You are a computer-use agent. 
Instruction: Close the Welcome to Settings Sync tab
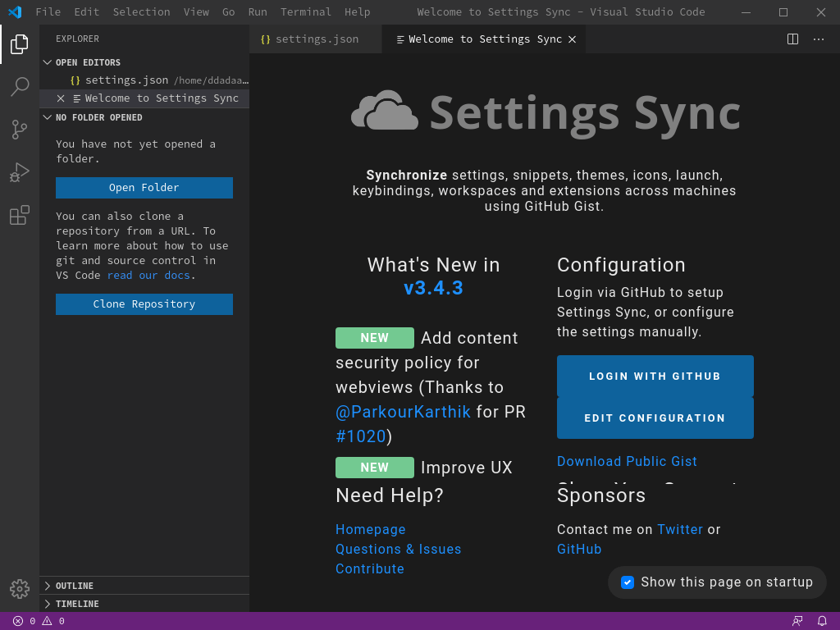[x=573, y=39]
